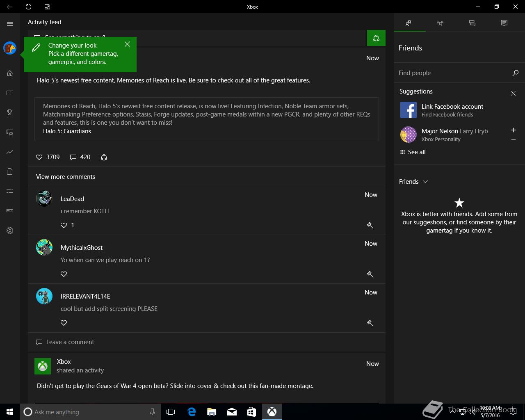Open Windows Store from taskbar
Image resolution: width=525 pixels, height=420 pixels.
[x=251, y=412]
